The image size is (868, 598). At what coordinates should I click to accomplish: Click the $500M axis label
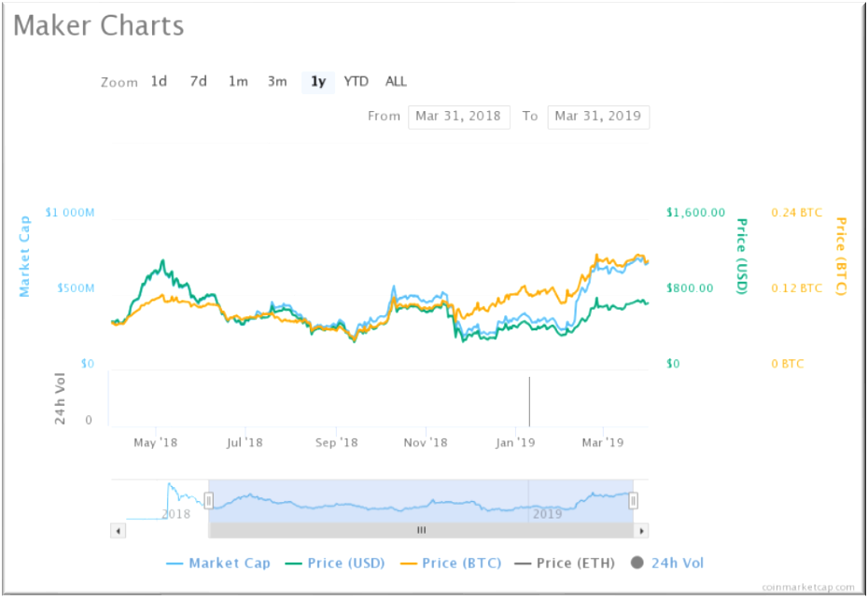pos(76,288)
